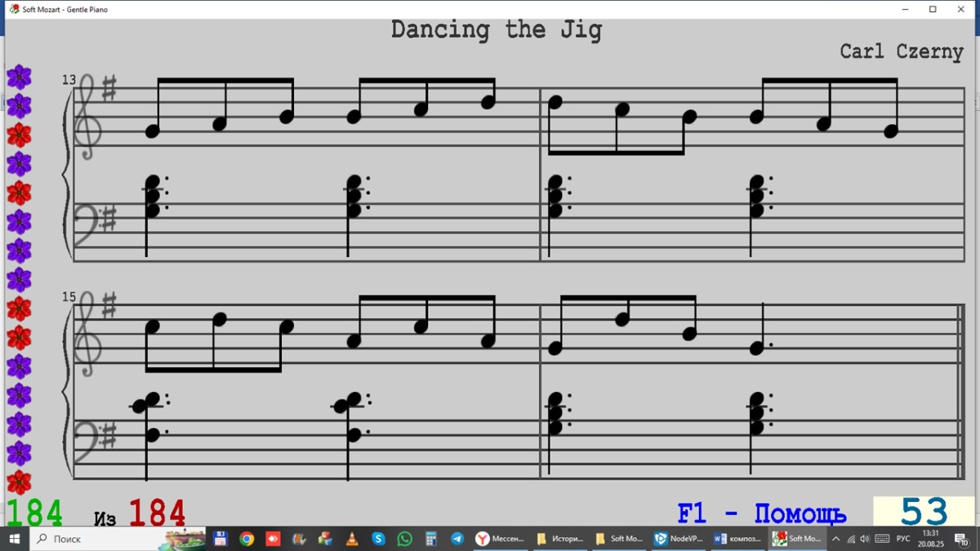980x551 pixels.
Task: Open Telegram from the taskbar
Action: point(457,539)
